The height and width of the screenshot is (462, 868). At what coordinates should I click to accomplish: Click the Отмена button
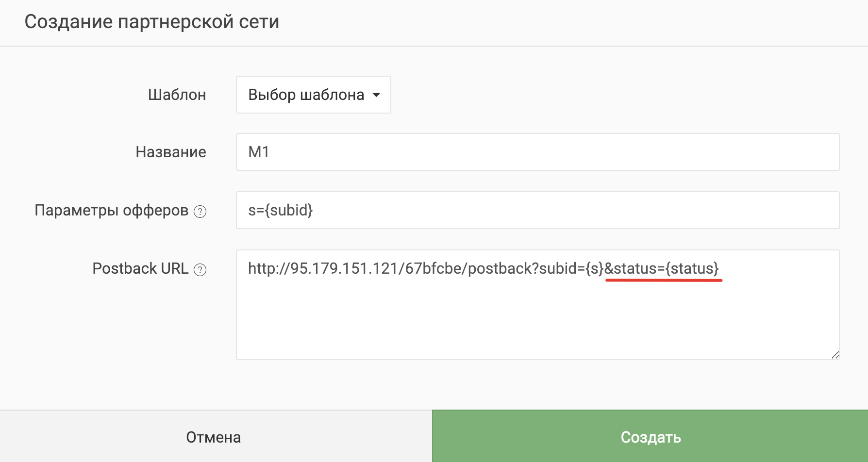pyautogui.click(x=214, y=437)
